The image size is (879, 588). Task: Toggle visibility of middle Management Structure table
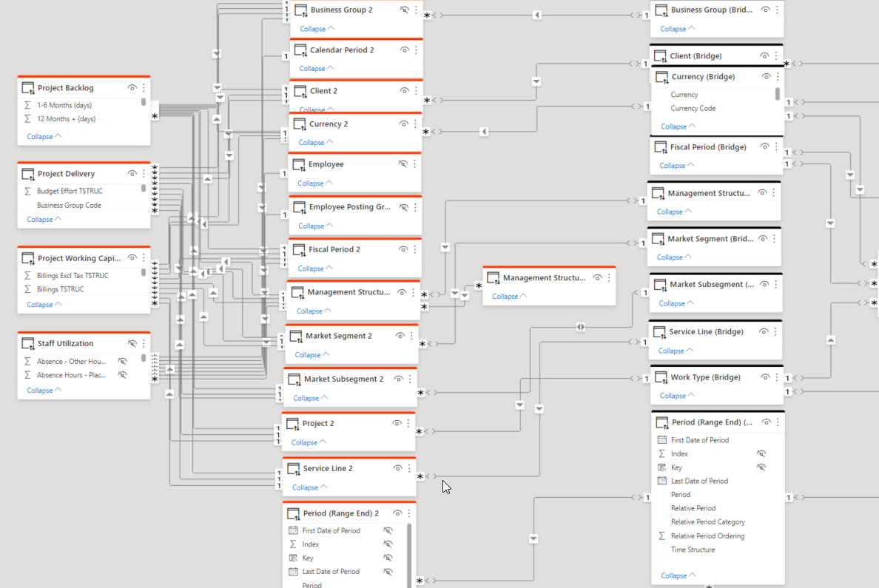point(598,278)
